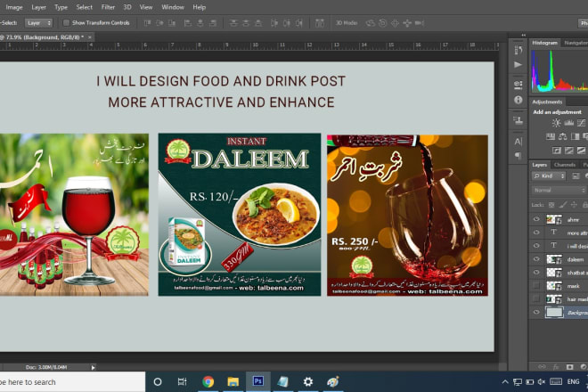Open the Character panel icon

[x=519, y=142]
